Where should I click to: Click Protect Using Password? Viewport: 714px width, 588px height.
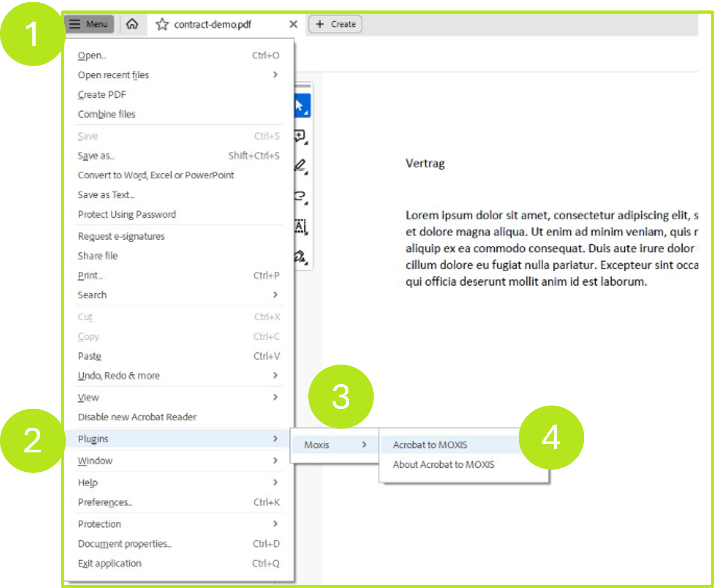coord(127,215)
